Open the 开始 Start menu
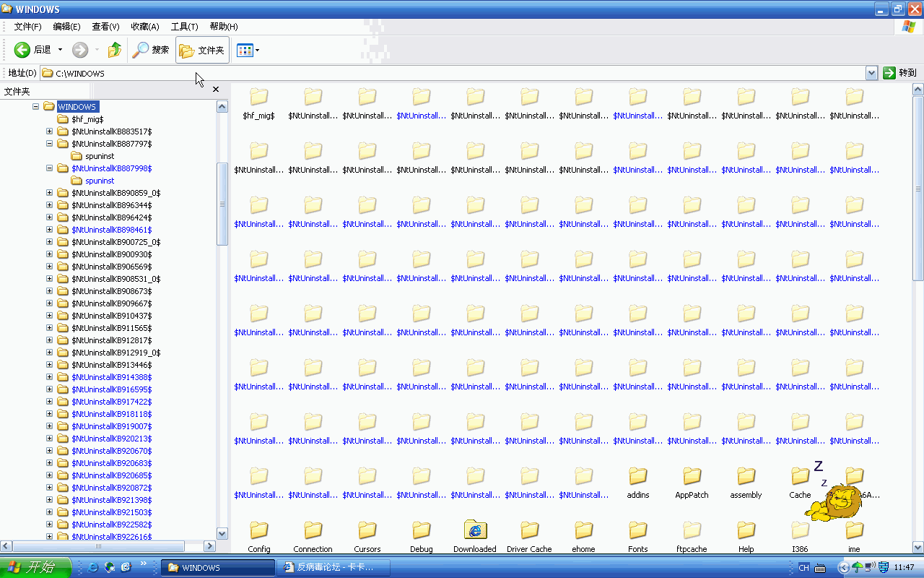The height and width of the screenshot is (578, 924). 35,567
